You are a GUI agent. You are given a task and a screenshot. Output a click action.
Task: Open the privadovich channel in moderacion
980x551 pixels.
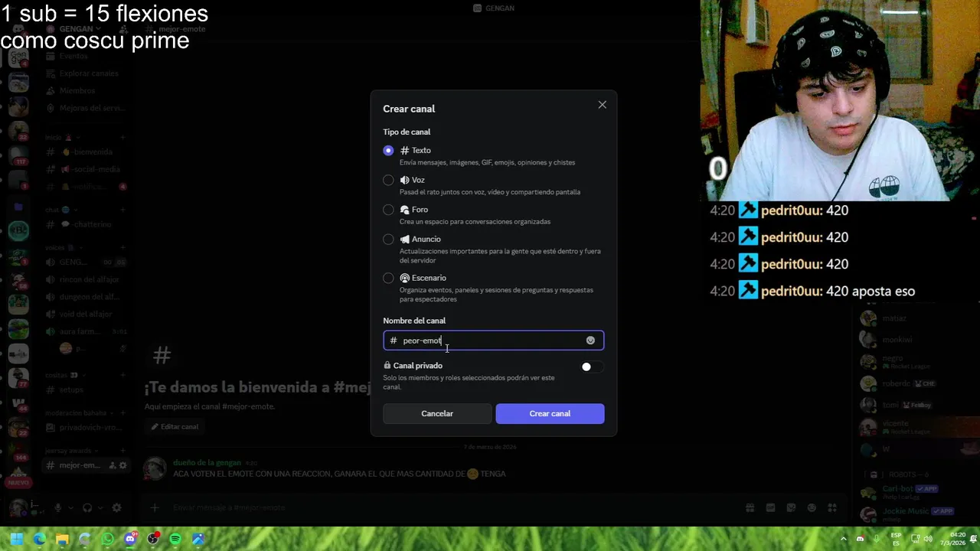(86, 429)
